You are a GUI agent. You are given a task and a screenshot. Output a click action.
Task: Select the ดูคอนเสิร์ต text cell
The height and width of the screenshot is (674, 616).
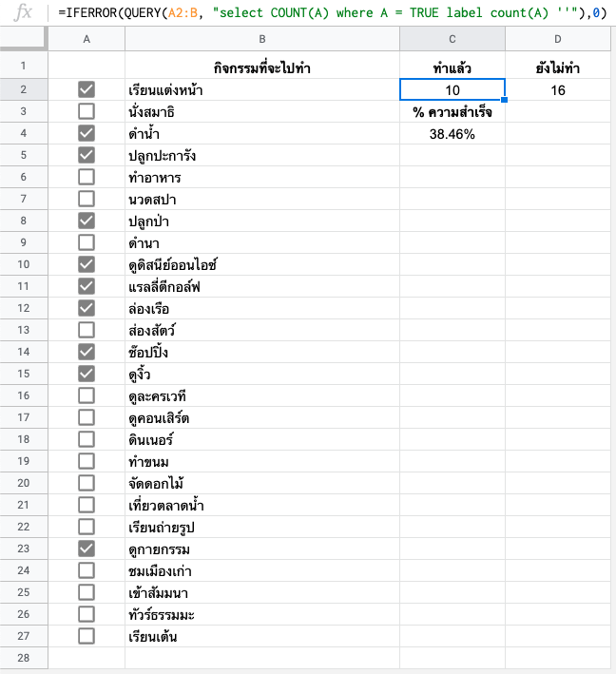[262, 417]
